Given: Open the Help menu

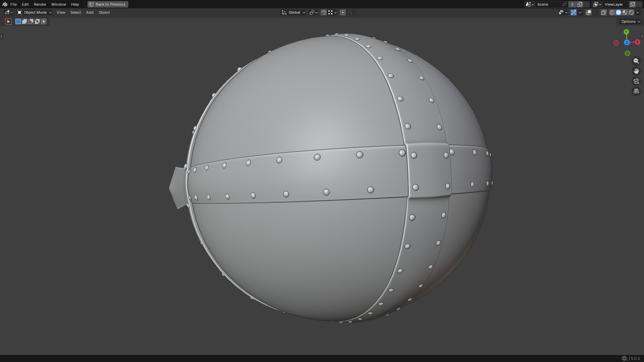Looking at the screenshot, I should click(x=75, y=4).
